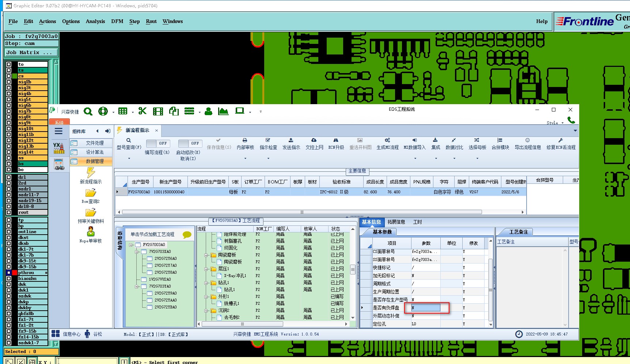Pin the 组件库 panel with arrow icon
630x364 pixels.
(x=107, y=131)
